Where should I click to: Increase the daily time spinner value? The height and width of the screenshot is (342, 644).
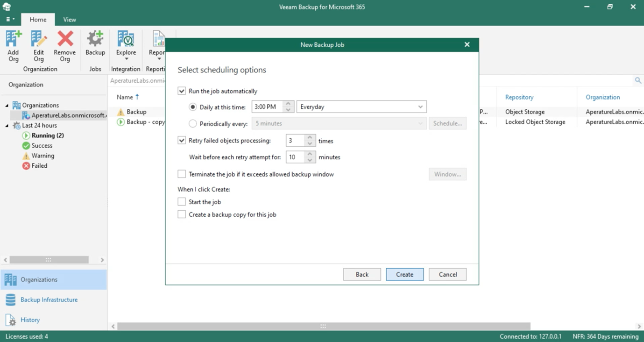[288, 104]
